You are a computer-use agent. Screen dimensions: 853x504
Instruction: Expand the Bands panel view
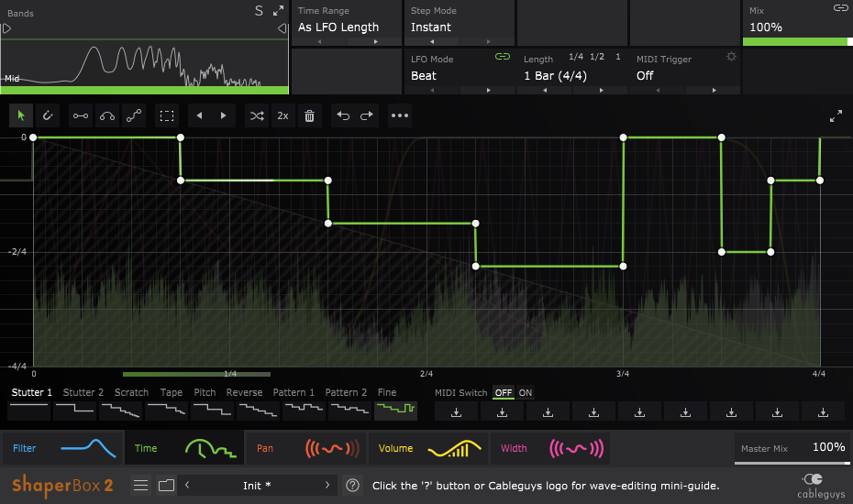click(279, 11)
